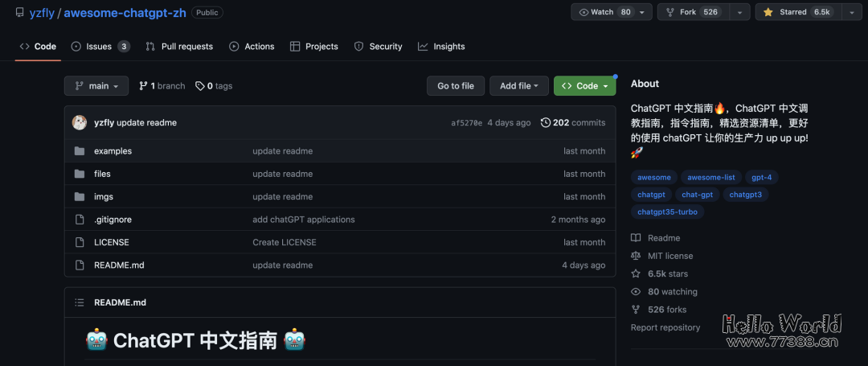Expand the Fork dropdown arrow

tap(740, 12)
